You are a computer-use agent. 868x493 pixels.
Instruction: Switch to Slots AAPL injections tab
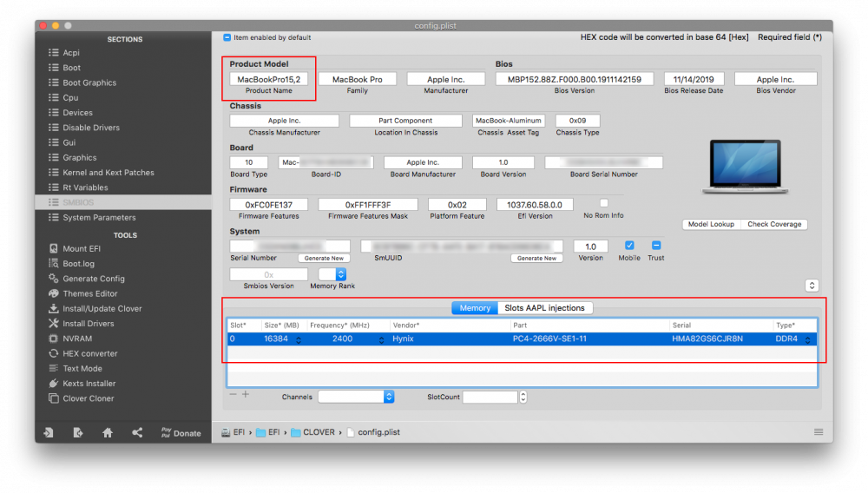[x=545, y=307]
